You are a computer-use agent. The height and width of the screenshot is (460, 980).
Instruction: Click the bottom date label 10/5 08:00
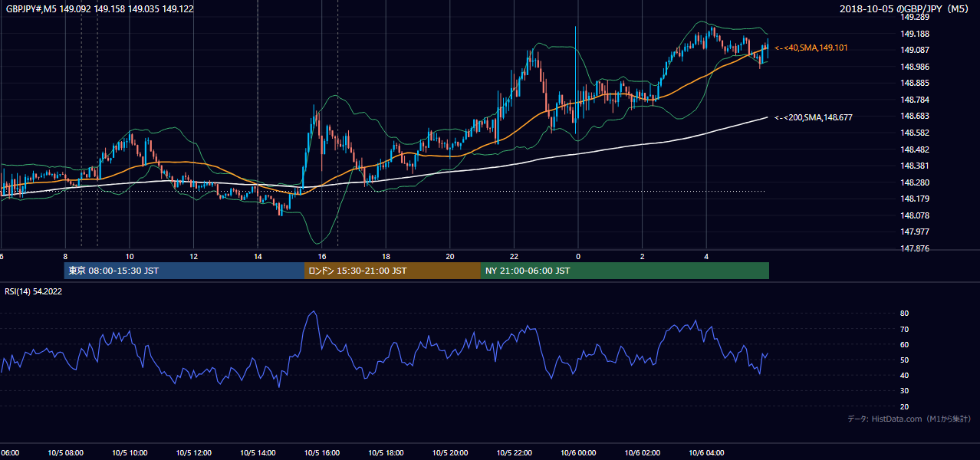[x=65, y=452]
